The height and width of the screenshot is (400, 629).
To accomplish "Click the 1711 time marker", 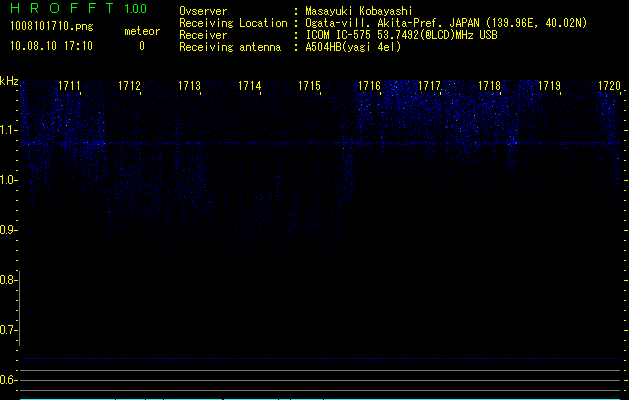I will coord(69,86).
